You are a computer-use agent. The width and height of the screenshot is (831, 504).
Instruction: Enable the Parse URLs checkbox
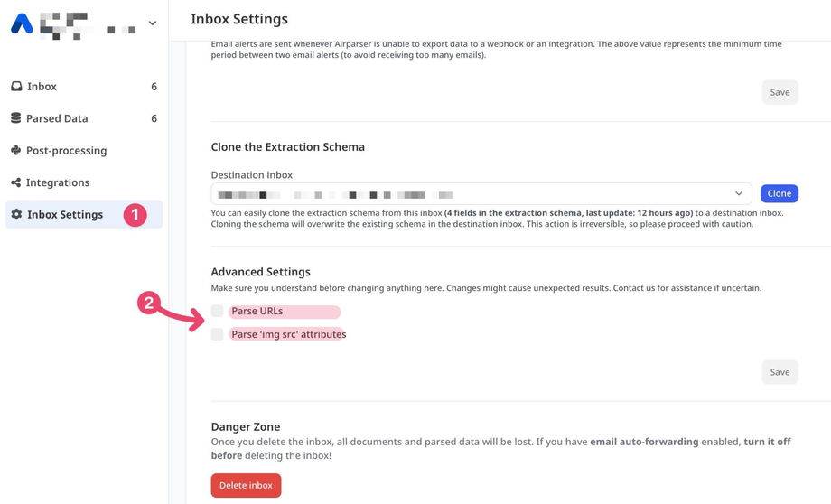pyautogui.click(x=217, y=312)
